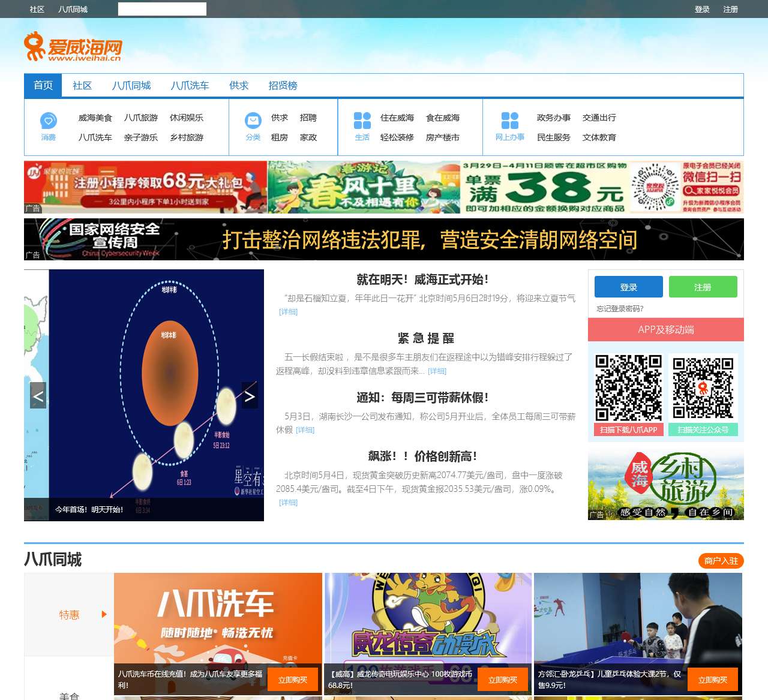Open the 住在威海 link
The height and width of the screenshot is (700, 768).
397,118
